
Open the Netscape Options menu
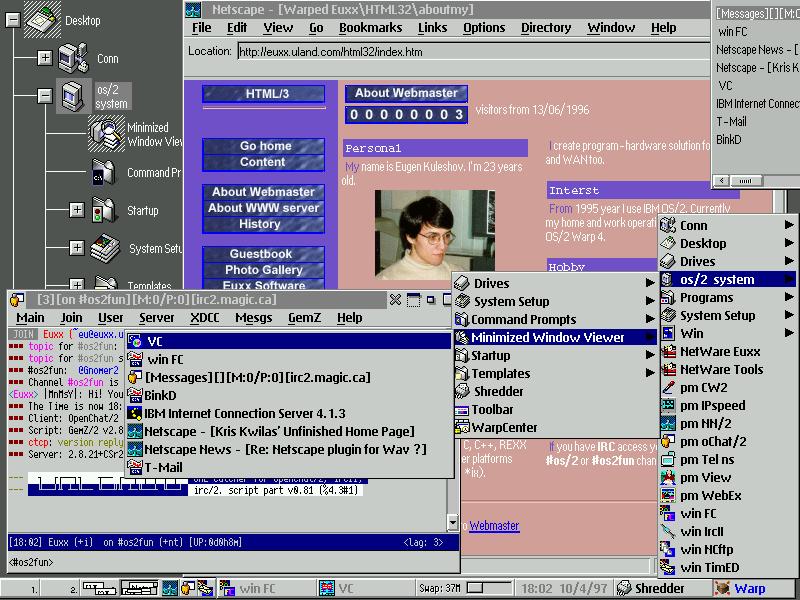(484, 28)
